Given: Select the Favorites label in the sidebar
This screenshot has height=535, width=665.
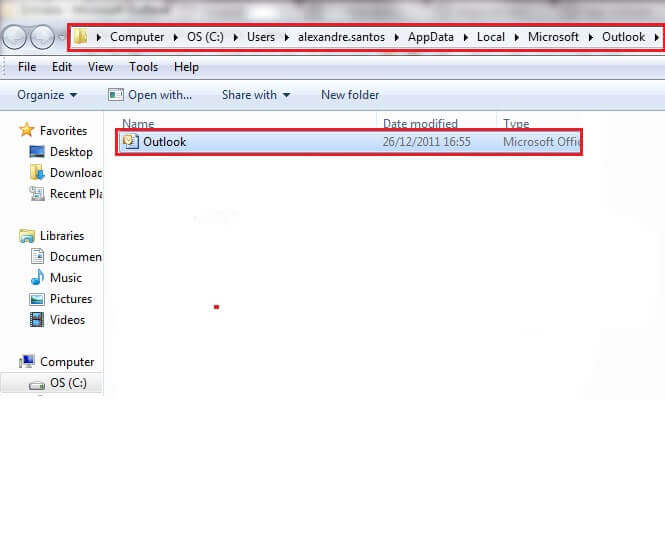Looking at the screenshot, I should pos(64,131).
